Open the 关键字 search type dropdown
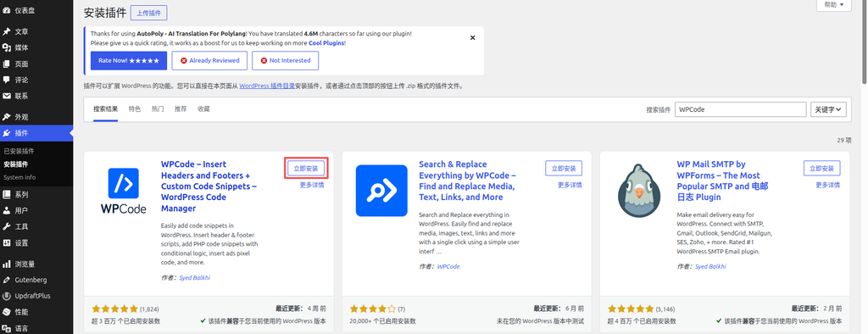Image resolution: width=868 pixels, height=334 pixels. click(x=829, y=109)
